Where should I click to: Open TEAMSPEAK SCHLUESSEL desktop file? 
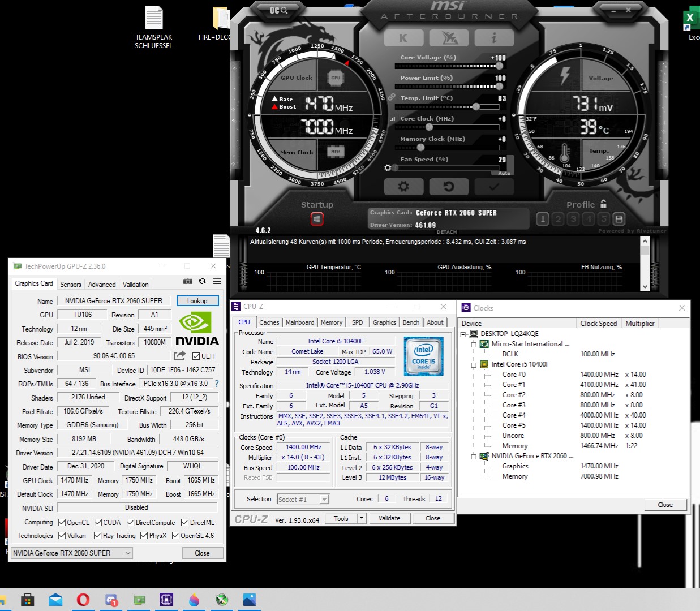[x=153, y=27]
